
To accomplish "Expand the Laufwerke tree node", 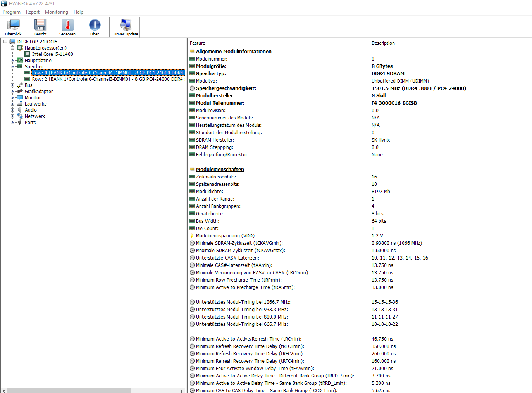I will pyautogui.click(x=13, y=104).
